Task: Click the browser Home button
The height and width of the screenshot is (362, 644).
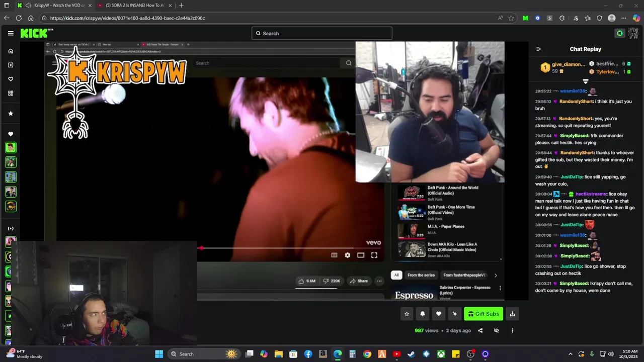Action: (x=31, y=18)
